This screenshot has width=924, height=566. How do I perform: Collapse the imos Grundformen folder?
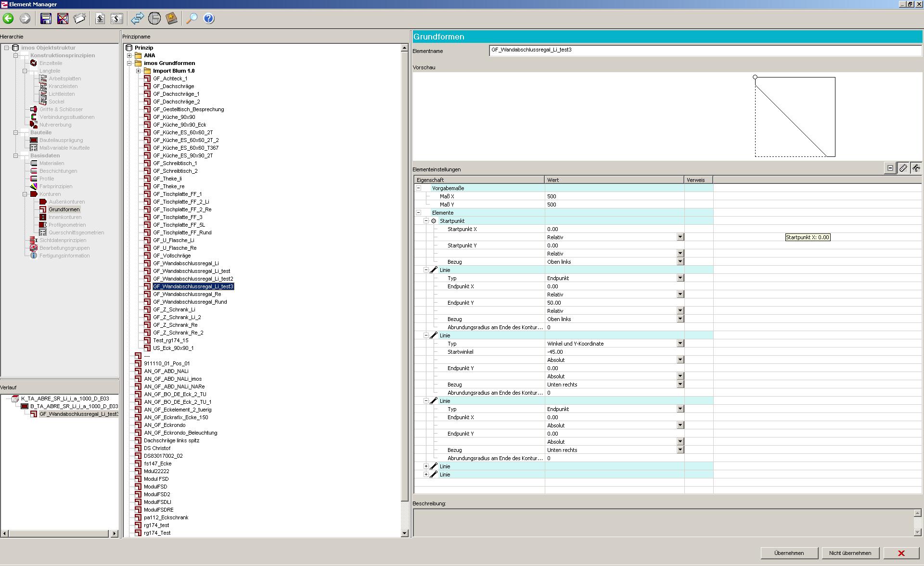pyautogui.click(x=129, y=63)
